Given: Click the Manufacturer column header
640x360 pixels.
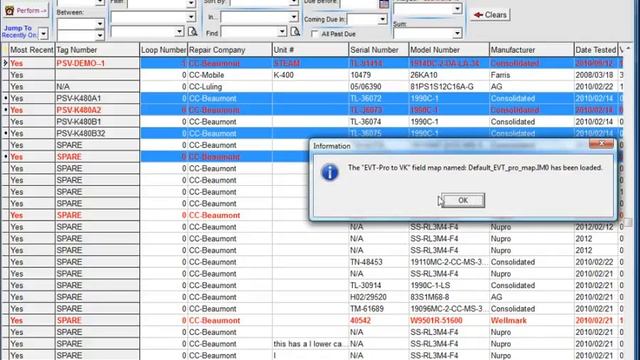Looking at the screenshot, I should click(x=531, y=50).
